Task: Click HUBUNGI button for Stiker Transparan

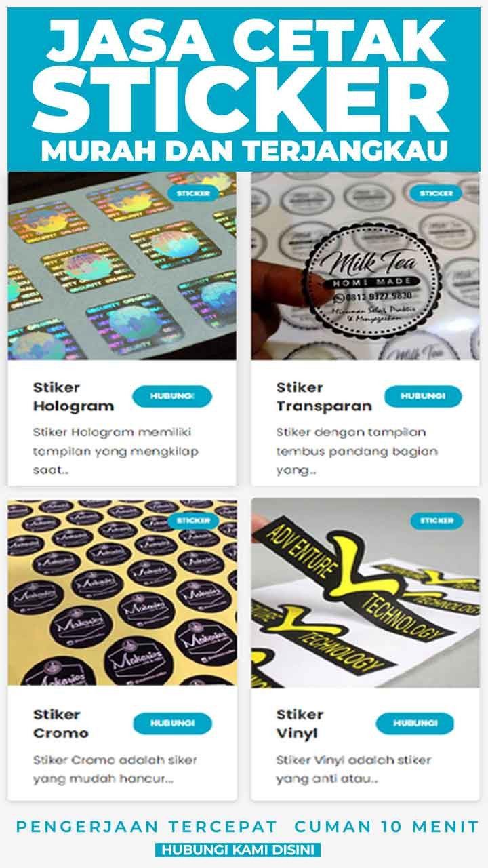Action: [422, 396]
